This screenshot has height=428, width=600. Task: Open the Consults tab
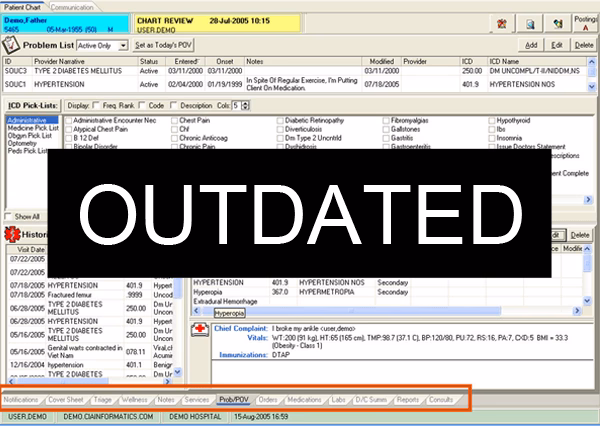[441, 400]
